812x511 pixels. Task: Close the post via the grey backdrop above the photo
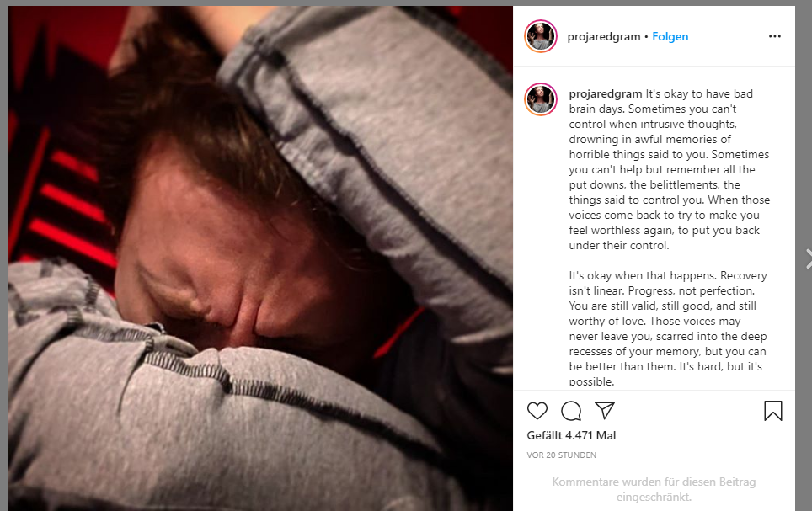pyautogui.click(x=406, y=3)
